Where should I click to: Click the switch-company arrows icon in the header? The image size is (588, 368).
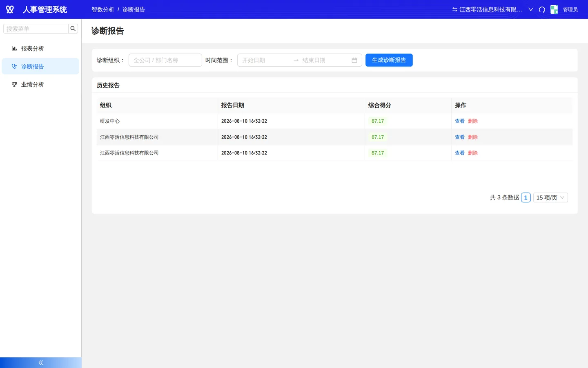click(x=454, y=9)
